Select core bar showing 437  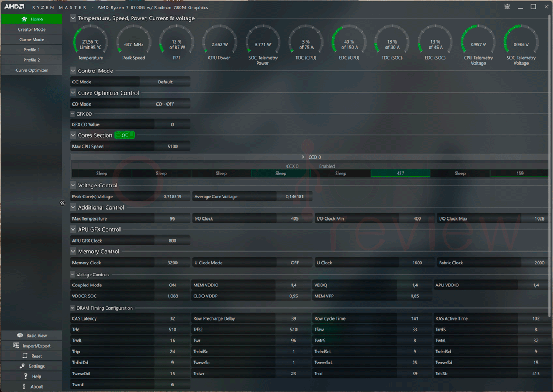coord(400,173)
